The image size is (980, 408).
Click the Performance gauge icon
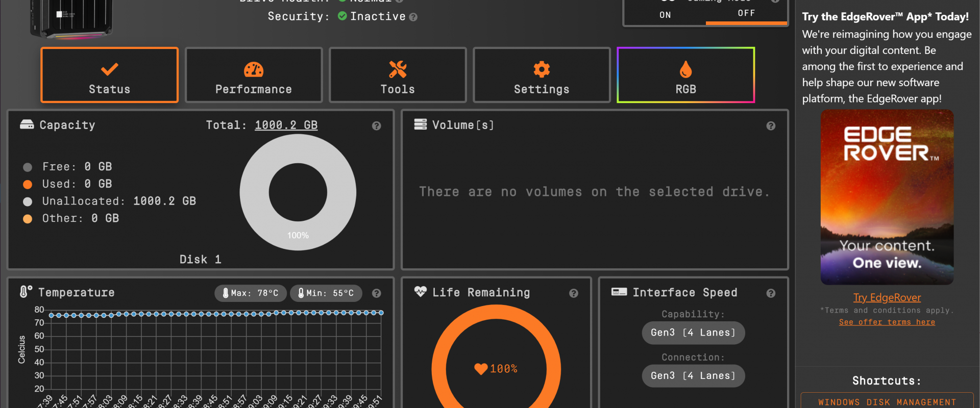[x=254, y=69]
